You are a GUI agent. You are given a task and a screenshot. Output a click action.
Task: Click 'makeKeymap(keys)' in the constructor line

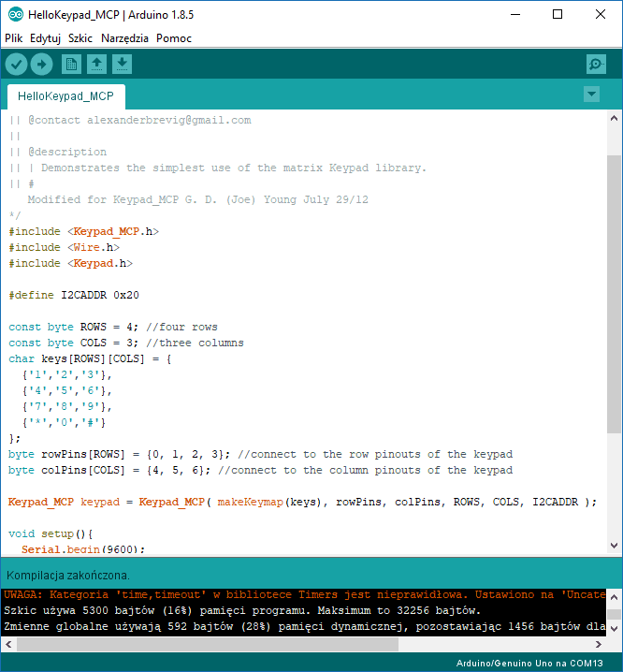point(269,502)
